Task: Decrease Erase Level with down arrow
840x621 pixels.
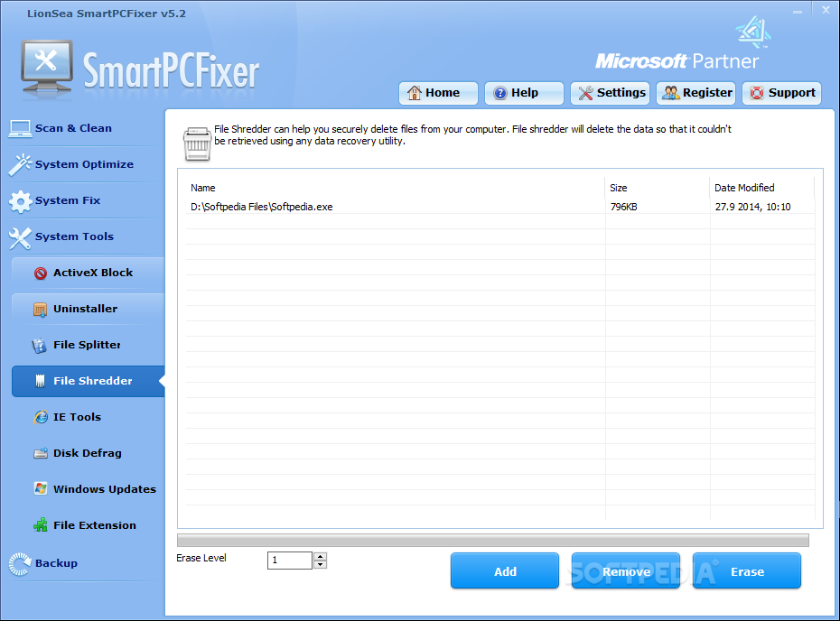Action: point(320,564)
